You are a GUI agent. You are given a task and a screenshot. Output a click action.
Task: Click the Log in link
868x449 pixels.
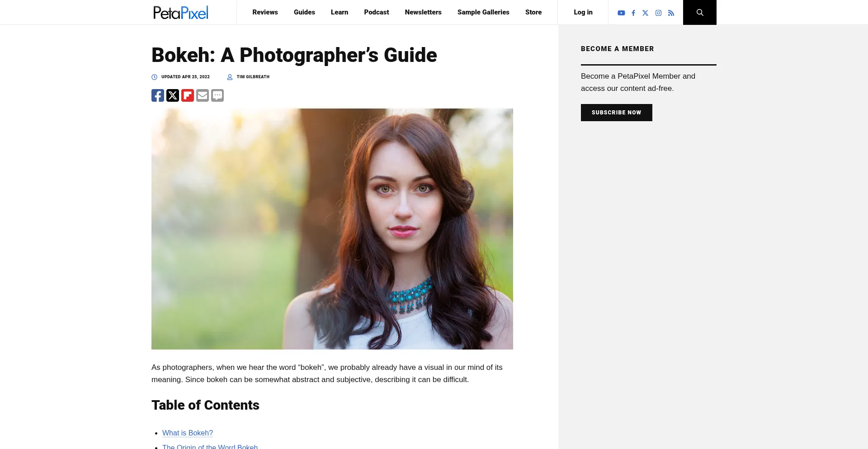pos(583,12)
